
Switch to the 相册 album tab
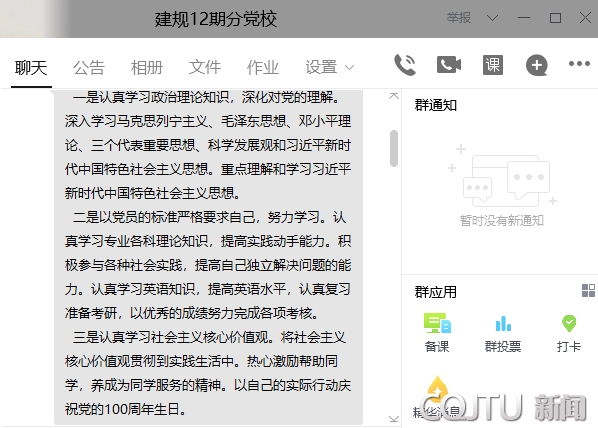click(x=147, y=68)
